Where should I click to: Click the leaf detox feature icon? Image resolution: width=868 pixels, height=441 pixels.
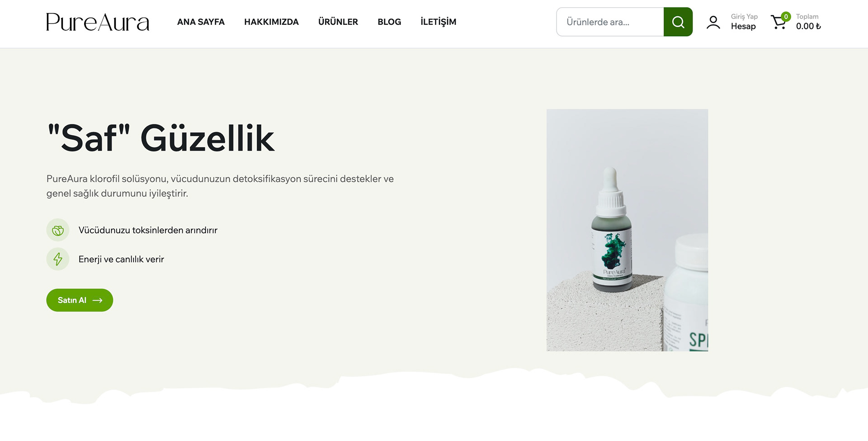click(58, 230)
